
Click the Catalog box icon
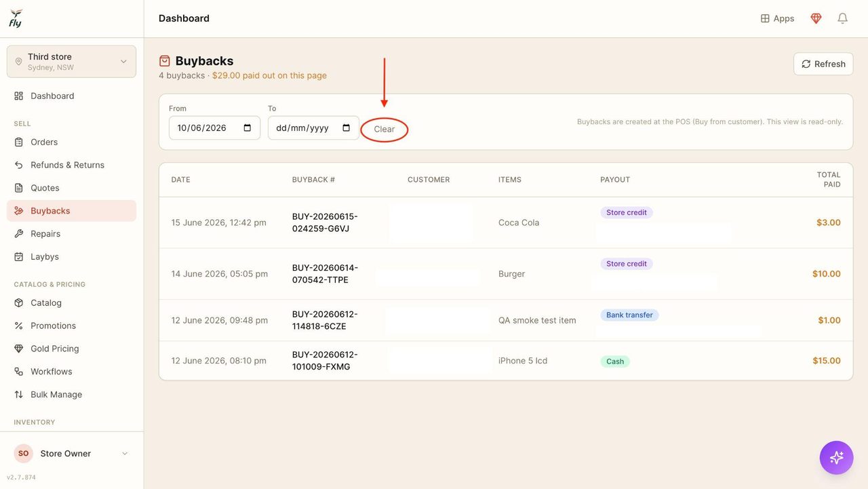pyautogui.click(x=19, y=302)
